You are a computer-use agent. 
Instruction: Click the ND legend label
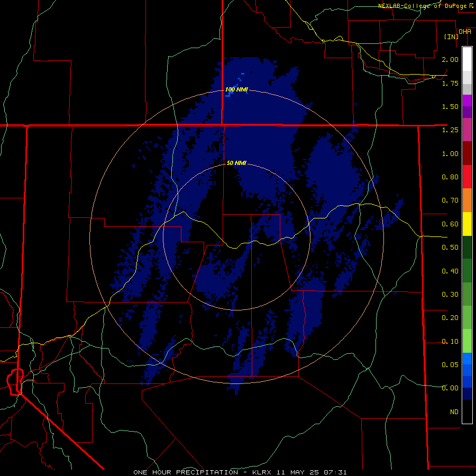coord(454,412)
